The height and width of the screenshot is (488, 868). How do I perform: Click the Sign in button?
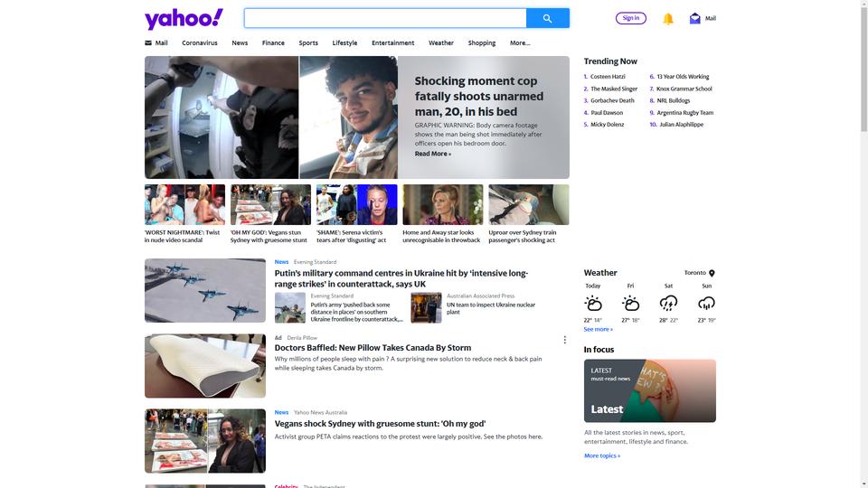[630, 18]
